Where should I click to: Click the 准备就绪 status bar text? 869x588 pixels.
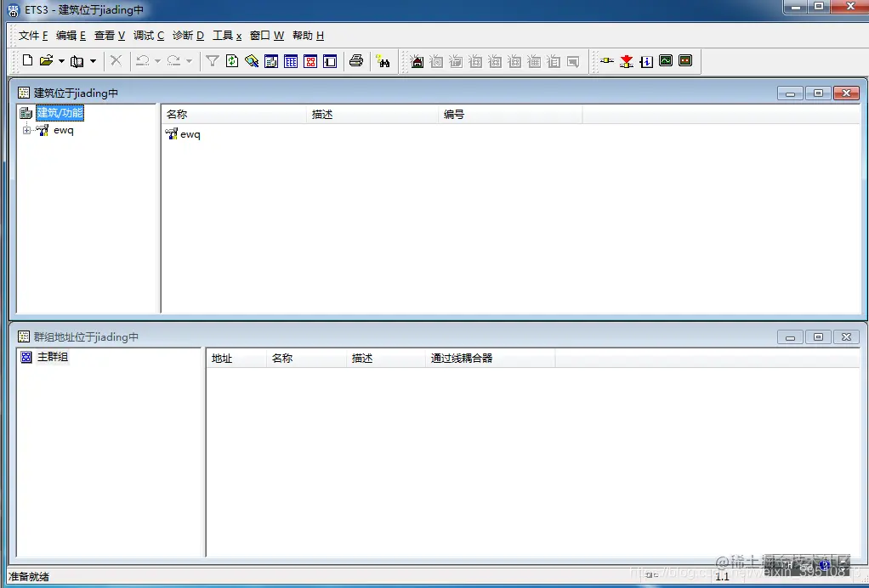tap(29, 576)
